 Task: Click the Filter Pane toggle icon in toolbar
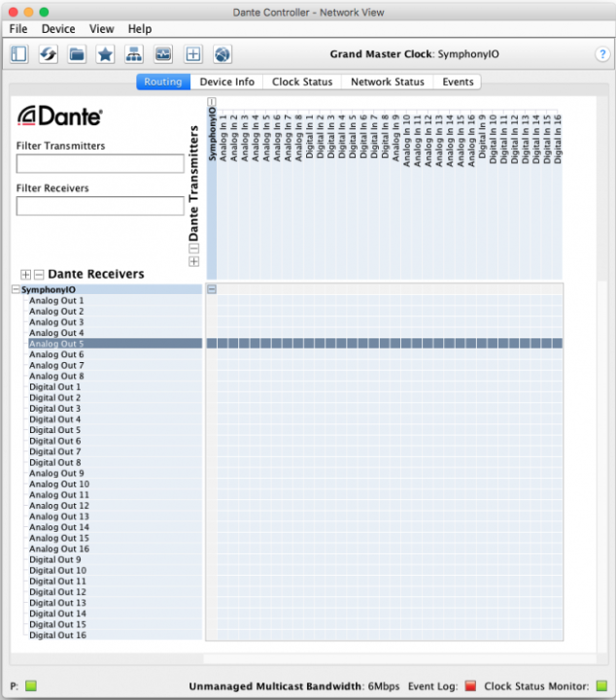click(19, 54)
